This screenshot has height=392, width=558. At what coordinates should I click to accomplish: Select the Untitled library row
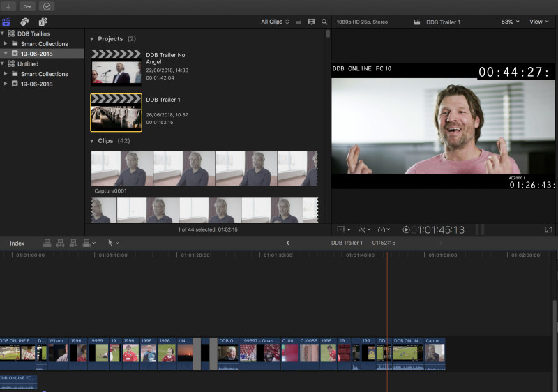(42, 64)
